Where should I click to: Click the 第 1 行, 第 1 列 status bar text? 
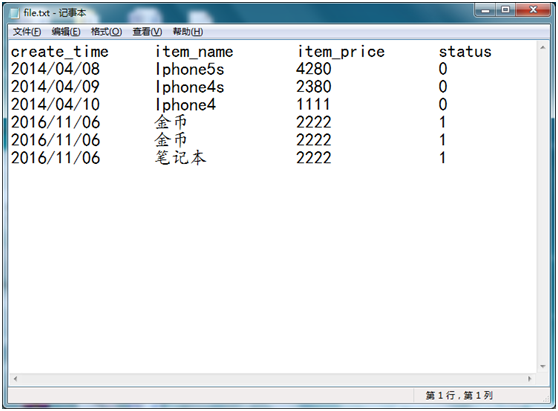click(459, 395)
